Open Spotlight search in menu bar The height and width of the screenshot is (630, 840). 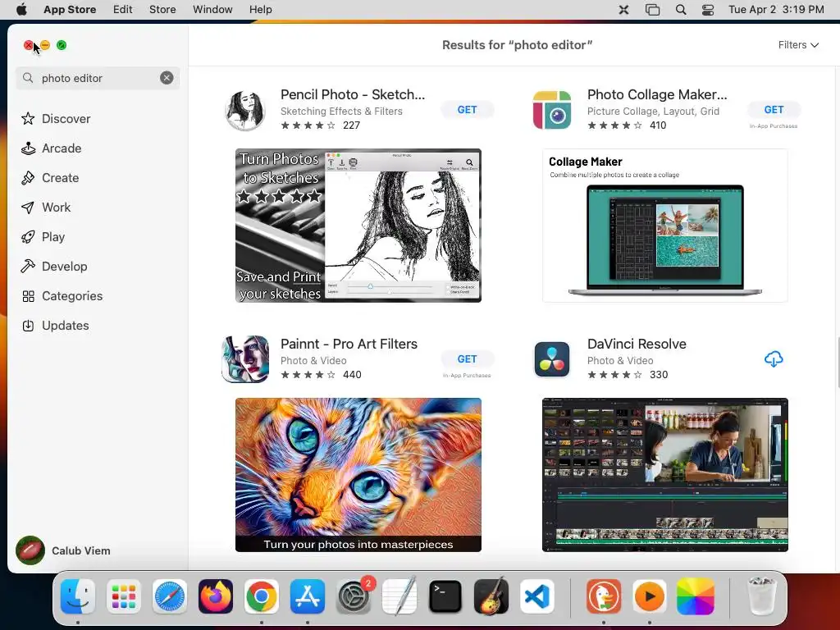pyautogui.click(x=680, y=10)
